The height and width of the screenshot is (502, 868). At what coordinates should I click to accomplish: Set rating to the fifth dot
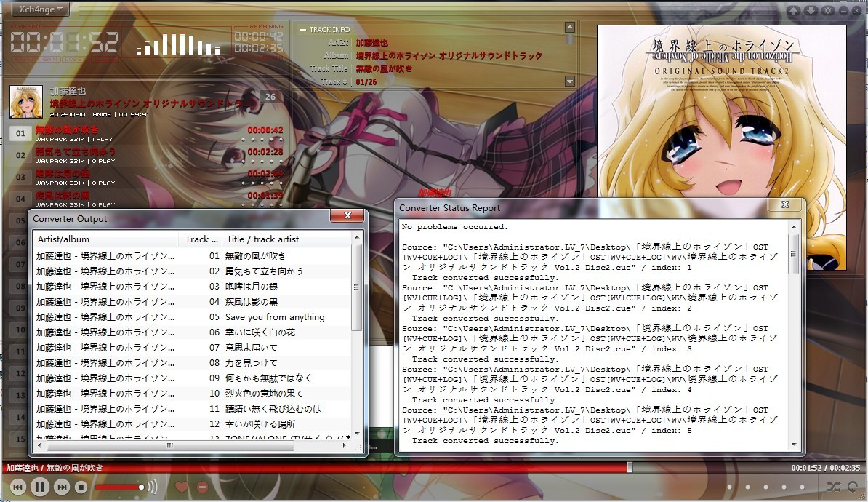click(802, 487)
